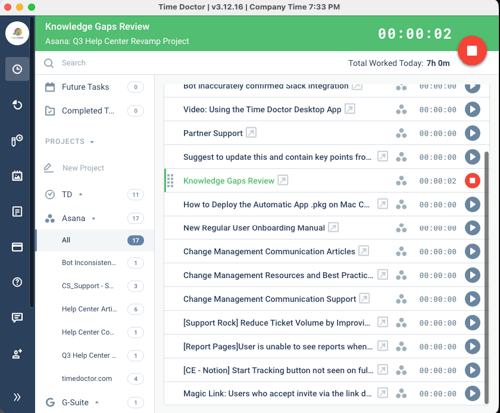
Task: Stop tracking the Knowledge Gaps Review row
Action: (x=472, y=181)
